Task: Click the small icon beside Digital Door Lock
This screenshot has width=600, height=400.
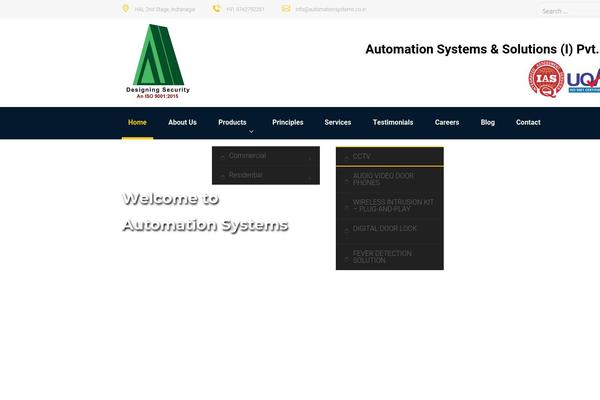Action: 346,230
